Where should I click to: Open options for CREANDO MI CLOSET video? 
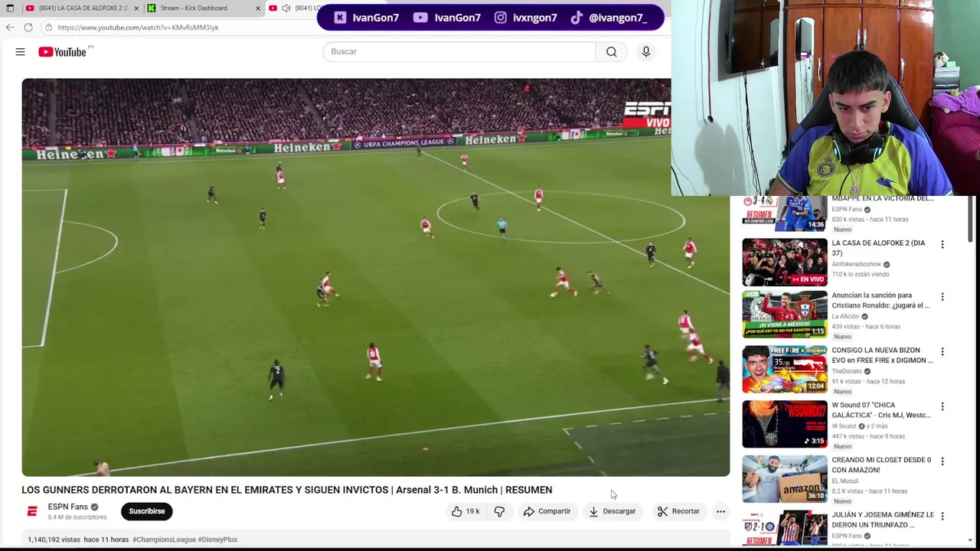[942, 462]
